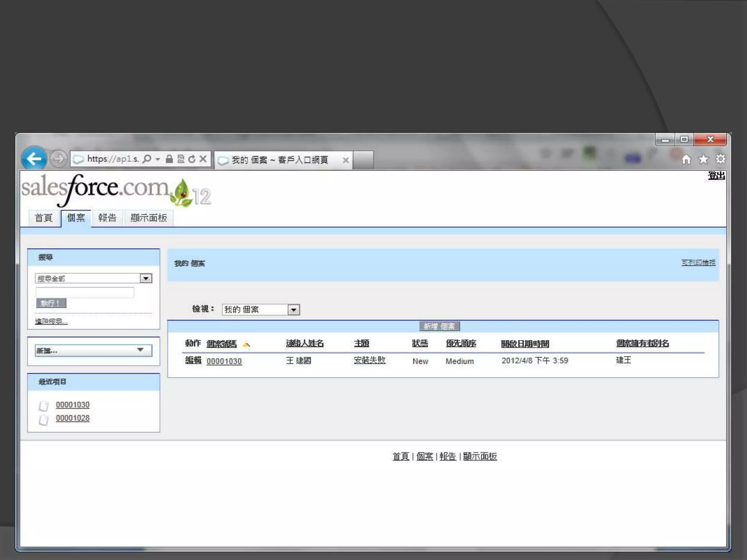Open case number 00001030 in the table
Viewport: 747px width, 560px height.
point(224,361)
